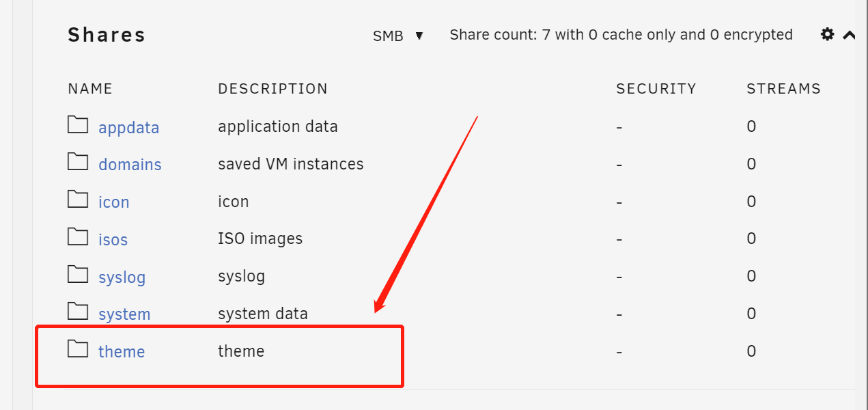Image resolution: width=868 pixels, height=410 pixels.
Task: Open the SMB protocol dropdown
Action: [398, 36]
